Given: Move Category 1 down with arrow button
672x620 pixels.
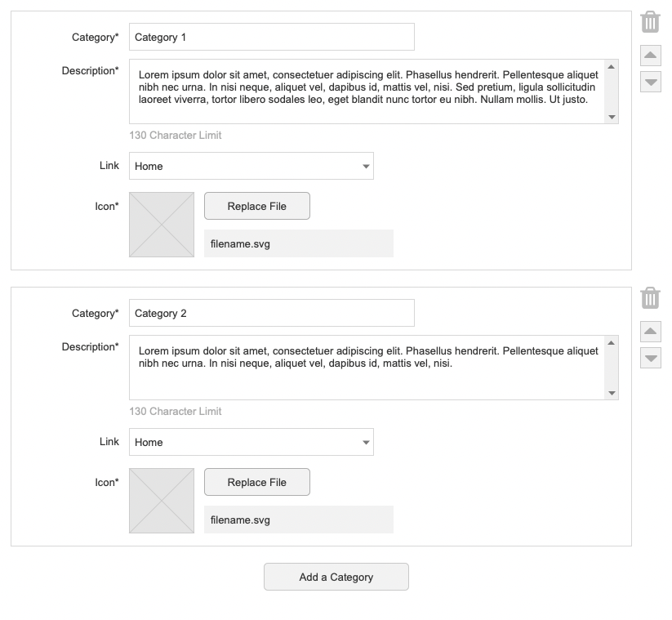Looking at the screenshot, I should pyautogui.click(x=650, y=82).
